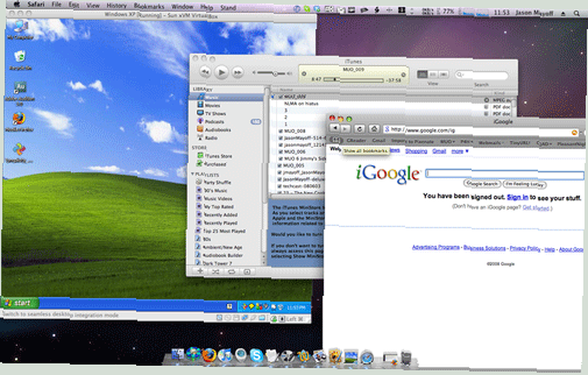Seek along the MUO_009 playback progress bar
The width and height of the screenshot is (588, 375).
[x=353, y=79]
